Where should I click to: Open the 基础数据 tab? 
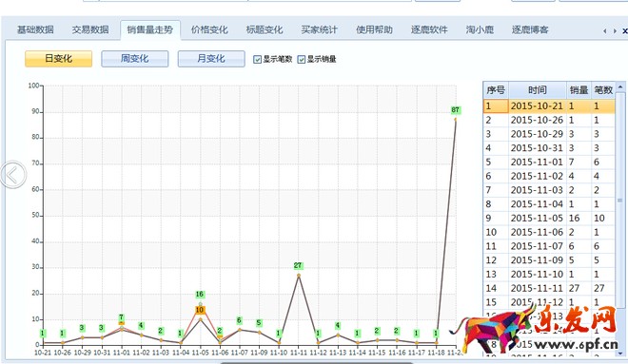35,29
